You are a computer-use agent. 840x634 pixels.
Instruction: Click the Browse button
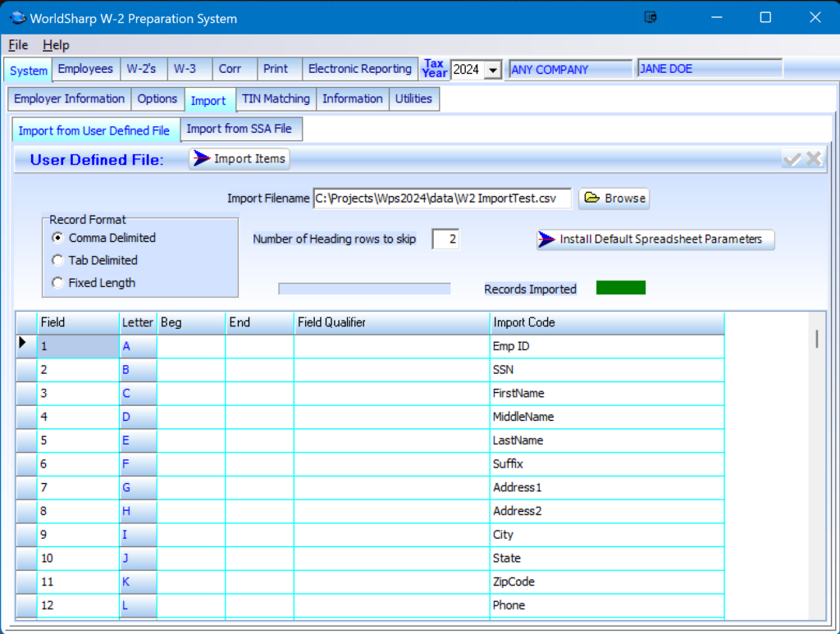point(614,198)
